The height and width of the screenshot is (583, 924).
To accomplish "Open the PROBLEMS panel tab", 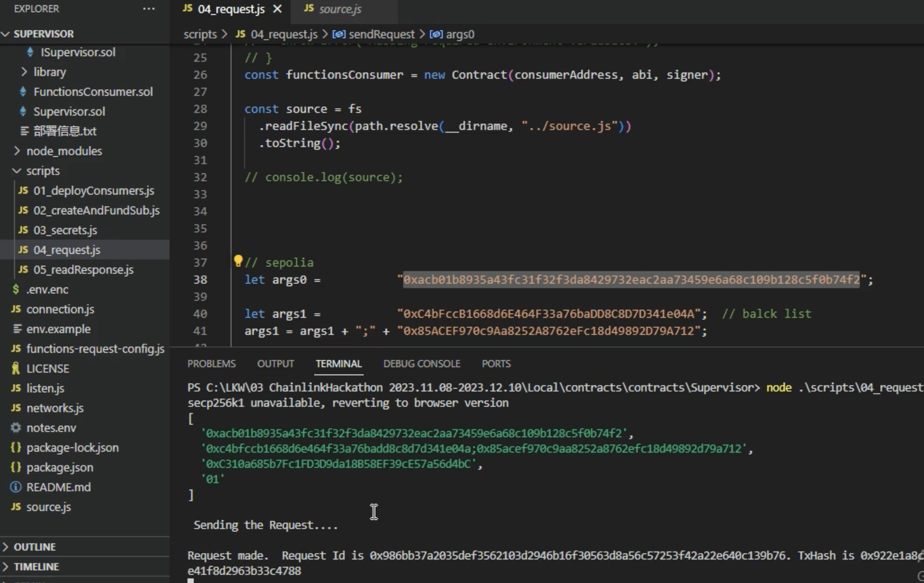I will tap(211, 364).
